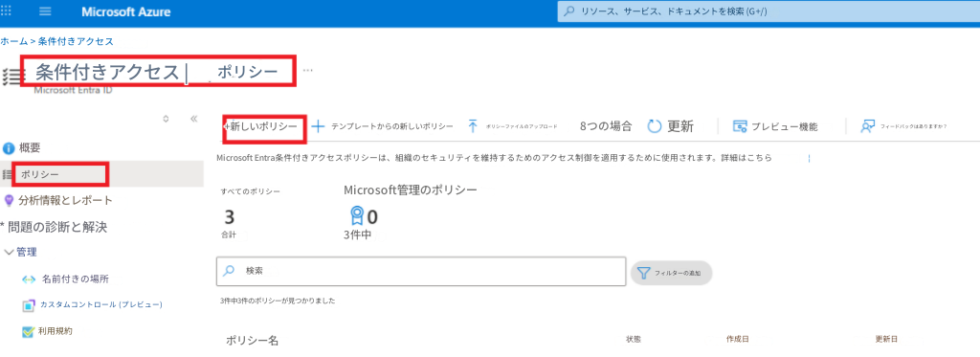
Task: Click テンプレートからの新しいポリシー button
Action: pos(391,126)
